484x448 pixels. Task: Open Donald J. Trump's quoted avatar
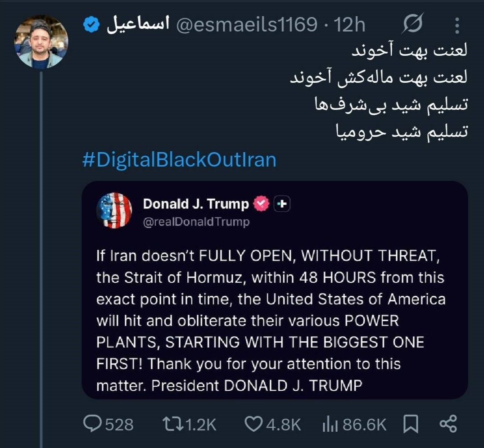[x=114, y=210]
